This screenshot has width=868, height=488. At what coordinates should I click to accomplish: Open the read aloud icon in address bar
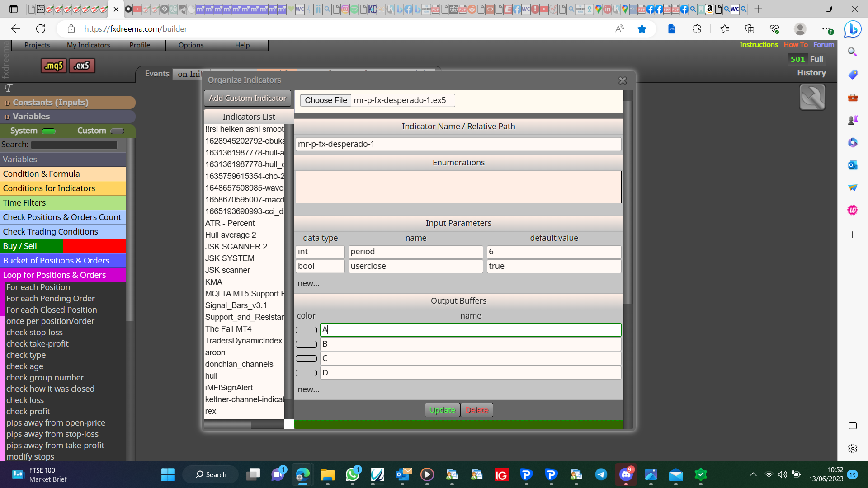[619, 29]
